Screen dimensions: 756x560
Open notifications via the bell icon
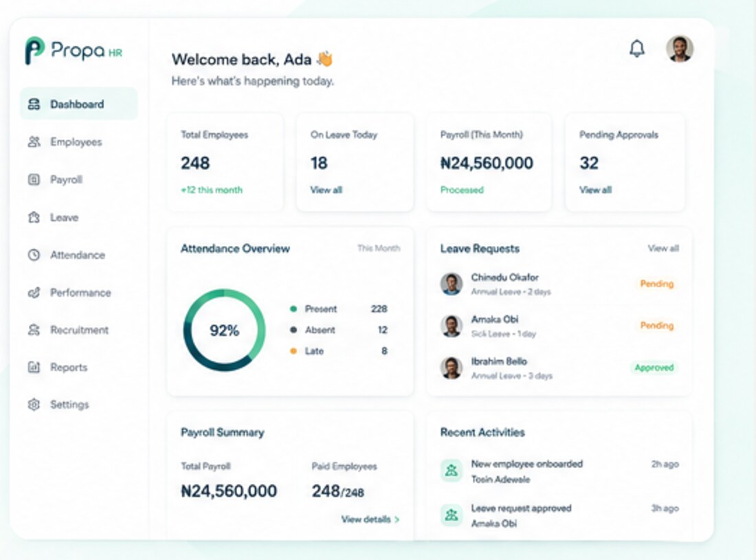637,49
